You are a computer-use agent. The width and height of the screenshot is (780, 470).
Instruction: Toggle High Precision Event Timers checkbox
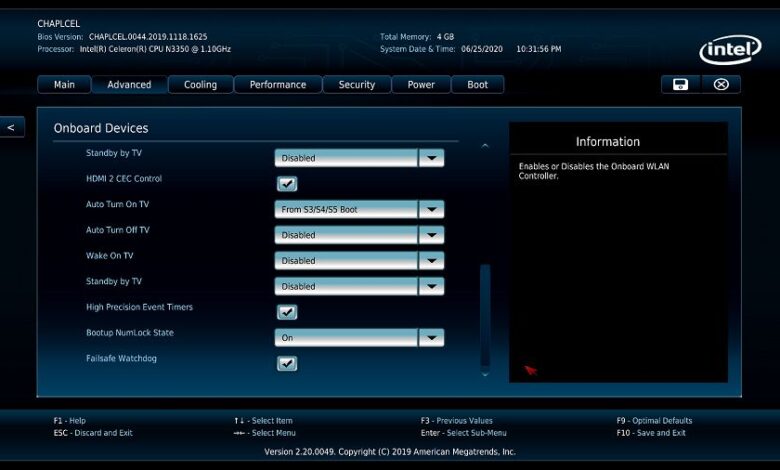(x=287, y=312)
